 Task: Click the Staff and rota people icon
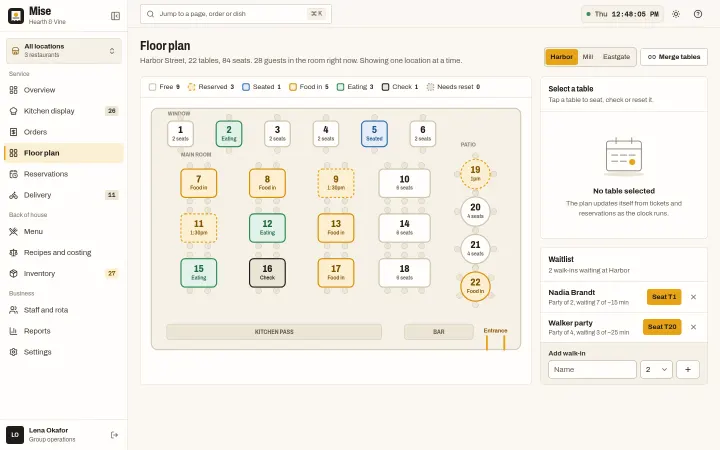click(x=13, y=310)
